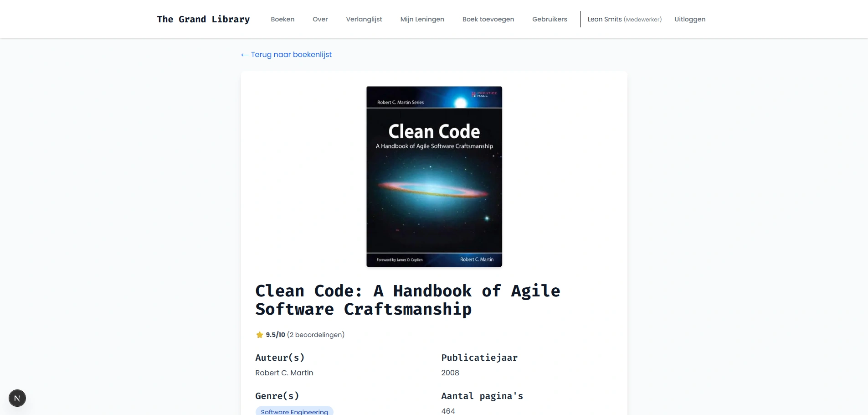868x415 pixels.
Task: Open the Gebruikers page
Action: click(x=550, y=19)
